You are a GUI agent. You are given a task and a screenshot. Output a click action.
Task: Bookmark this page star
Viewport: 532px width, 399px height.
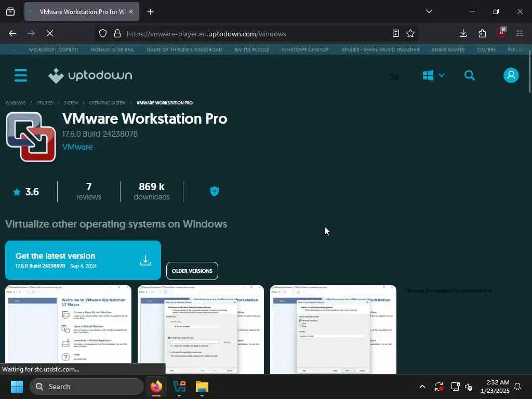[410, 33]
